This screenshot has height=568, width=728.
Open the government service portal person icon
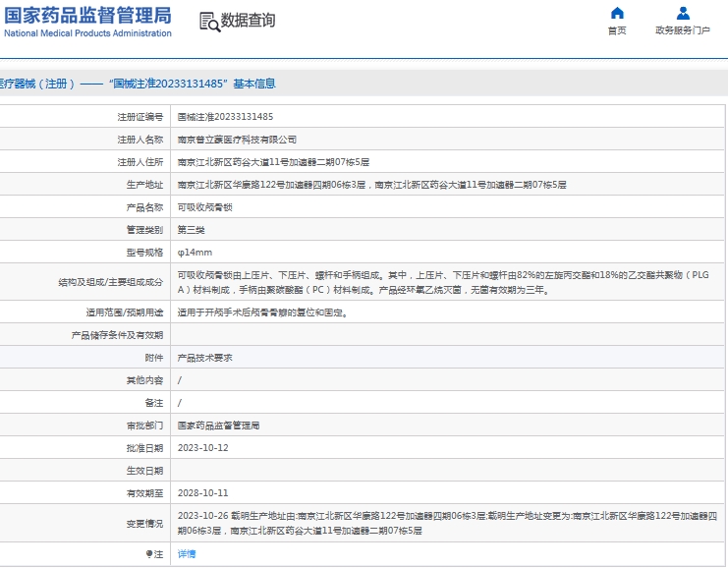(683, 13)
